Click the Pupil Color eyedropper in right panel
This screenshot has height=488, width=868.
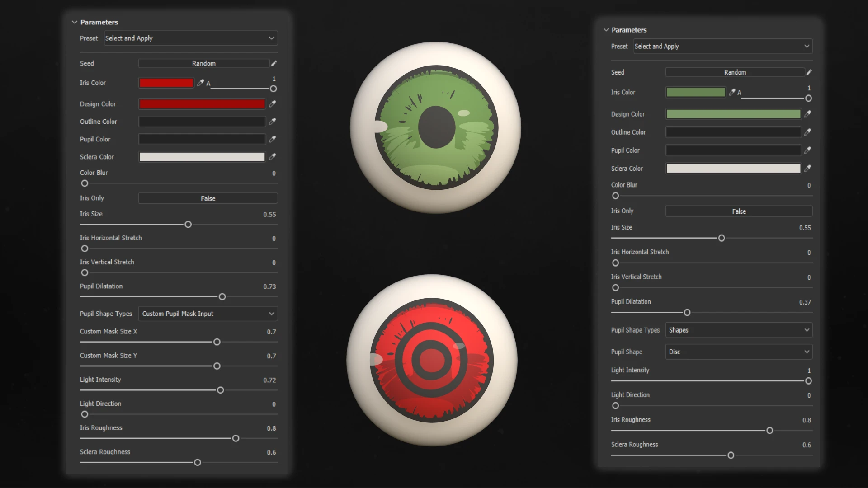click(x=807, y=150)
